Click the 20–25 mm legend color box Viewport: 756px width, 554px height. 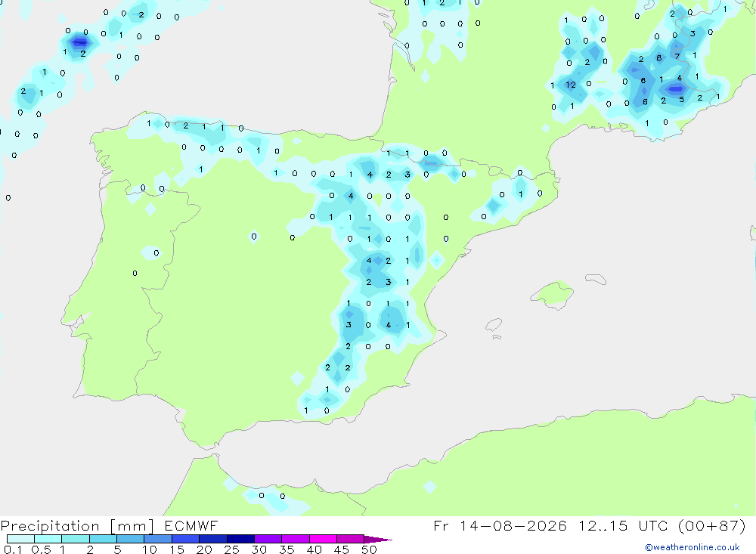213,539
